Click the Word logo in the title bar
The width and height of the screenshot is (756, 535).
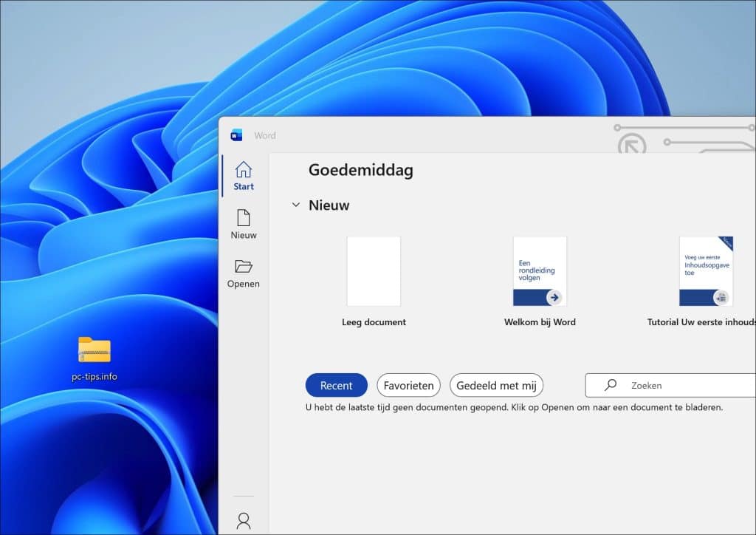click(x=238, y=134)
